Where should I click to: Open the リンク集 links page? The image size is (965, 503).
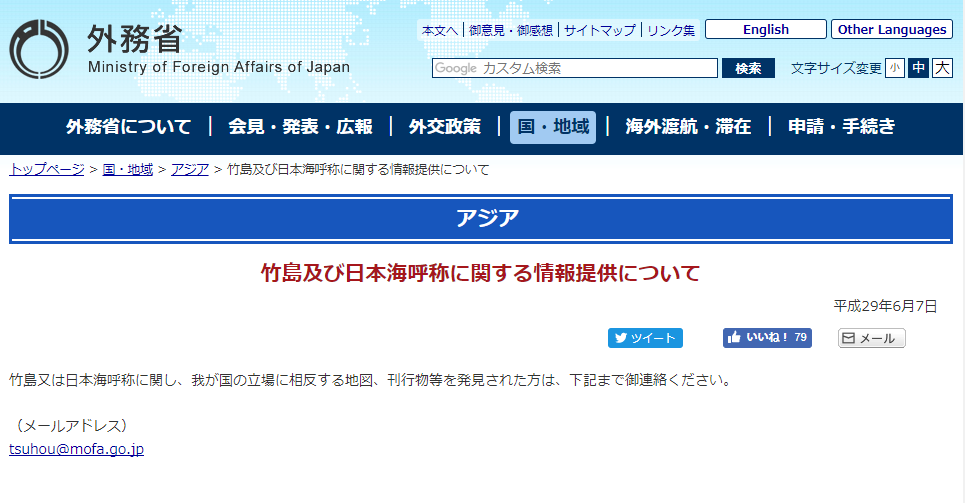coord(671,30)
